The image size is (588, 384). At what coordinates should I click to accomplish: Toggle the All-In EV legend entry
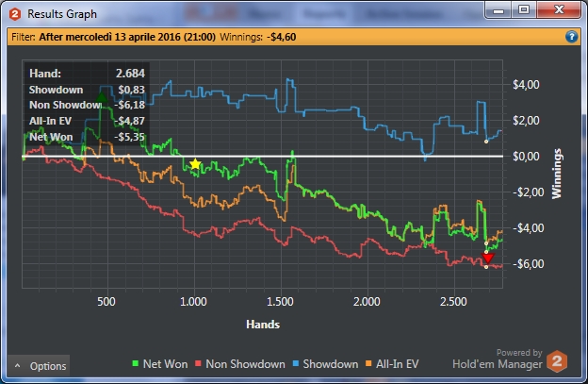coord(392,364)
